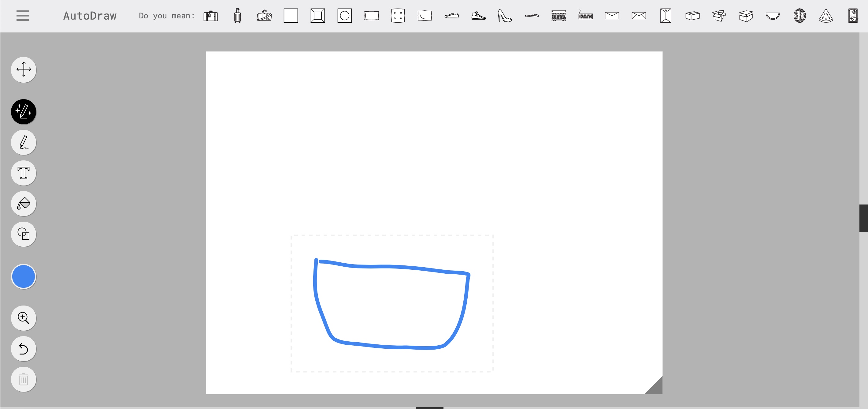
Task: Undo the last stroke
Action: pos(24,349)
